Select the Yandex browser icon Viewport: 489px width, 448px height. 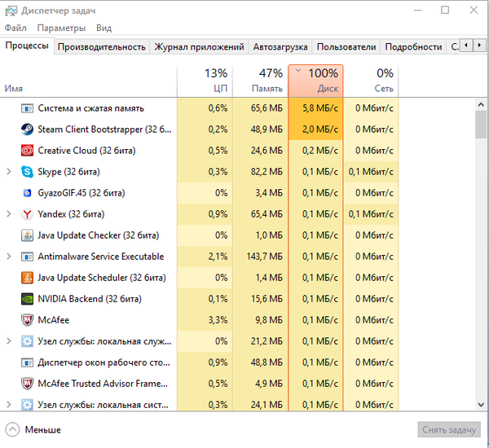click(27, 214)
